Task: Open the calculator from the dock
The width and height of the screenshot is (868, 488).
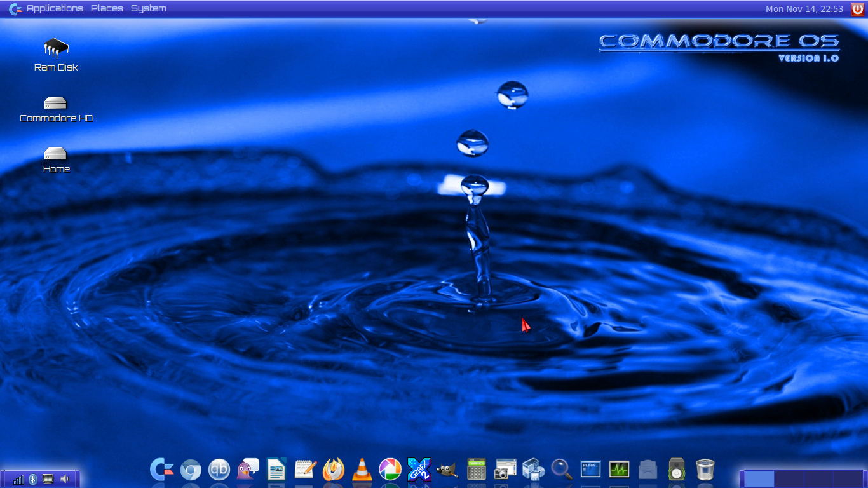Action: pos(476,470)
